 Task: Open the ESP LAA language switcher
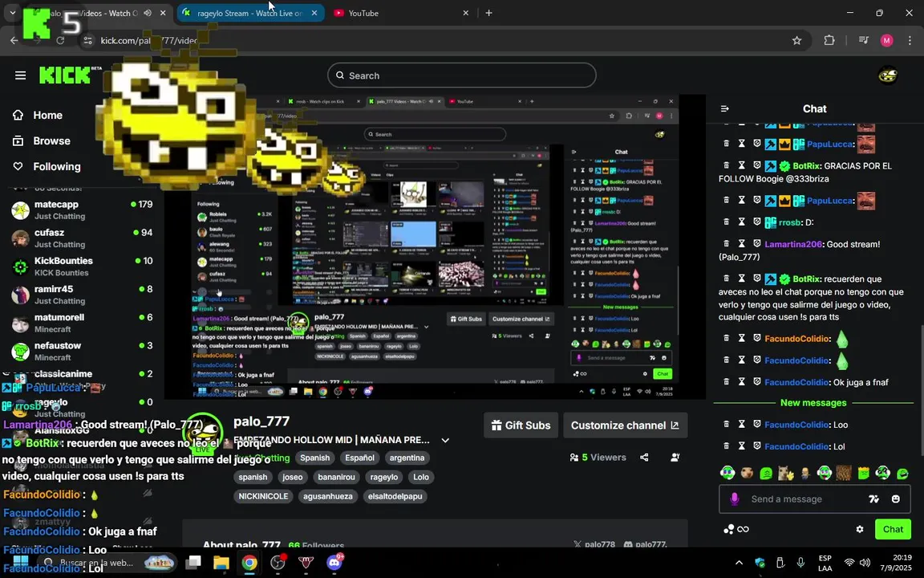(x=825, y=563)
